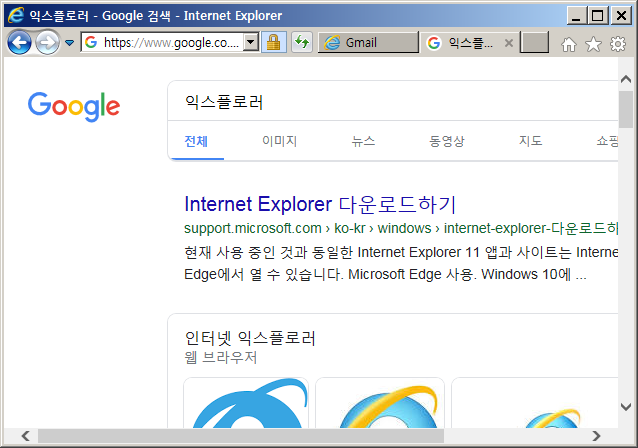Switch to the 동영상 search tab

point(447,141)
